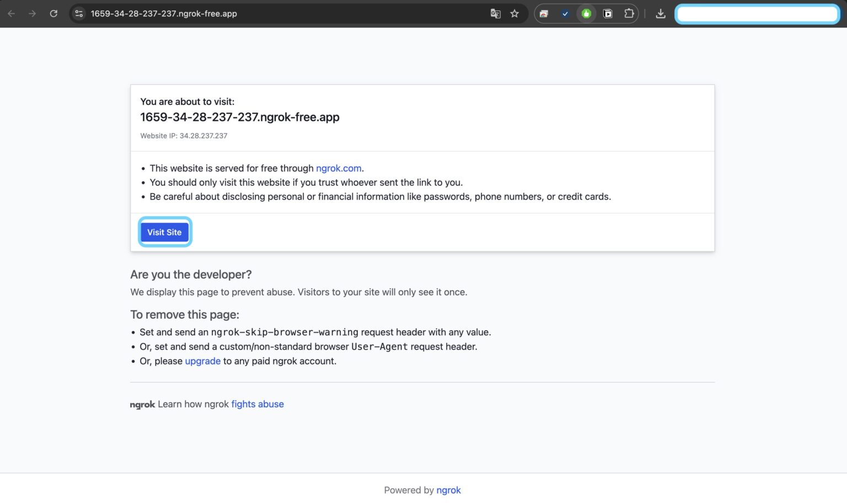Screen dimensions: 847x504
Task: Click the blue checkmark extension icon
Action: click(565, 13)
